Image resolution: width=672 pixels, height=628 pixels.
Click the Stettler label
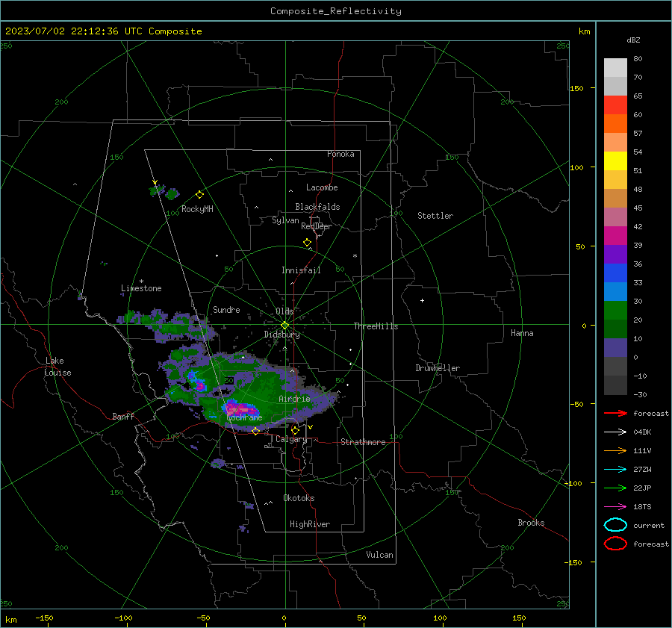point(435,216)
